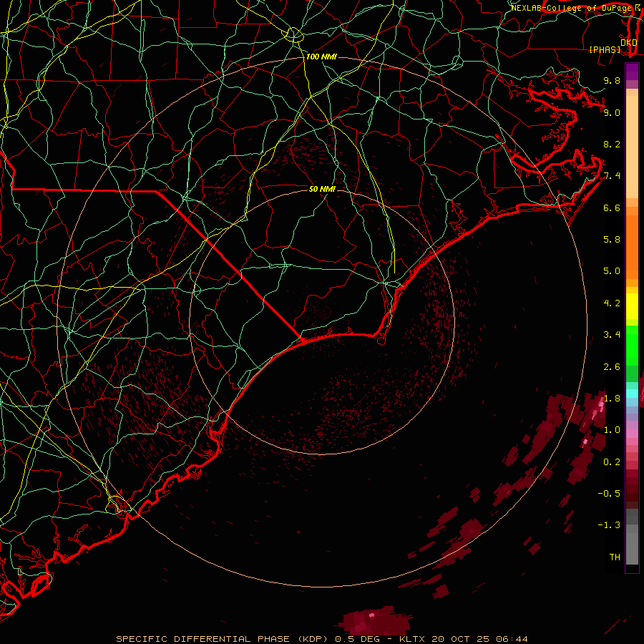Click the 5.0 scale value
This screenshot has height=644, width=644.
pyautogui.click(x=612, y=271)
